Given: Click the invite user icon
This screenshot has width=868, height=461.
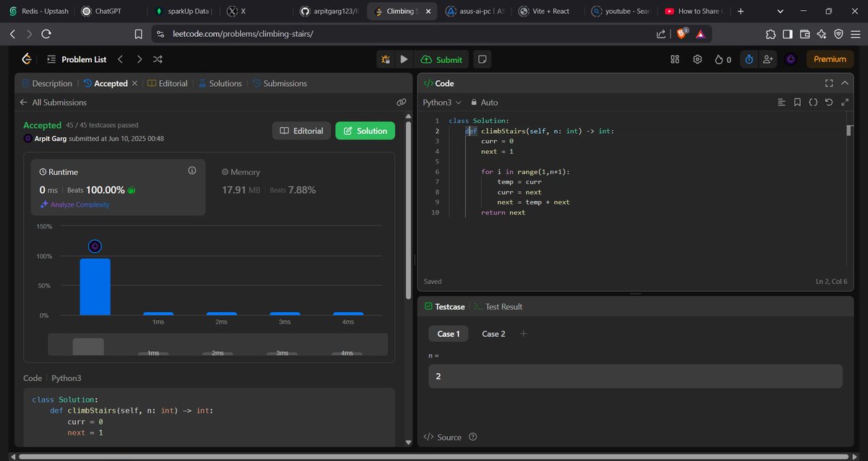Looking at the screenshot, I should [x=767, y=59].
